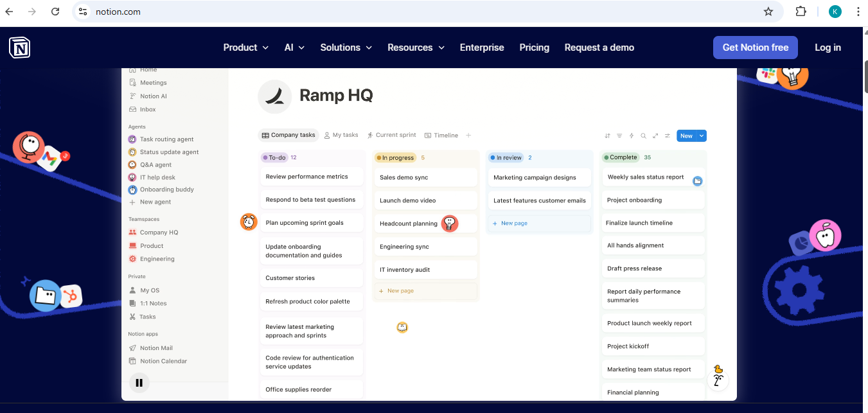Open the Solutions dropdown in the navbar
The height and width of the screenshot is (413, 868).
click(x=346, y=48)
